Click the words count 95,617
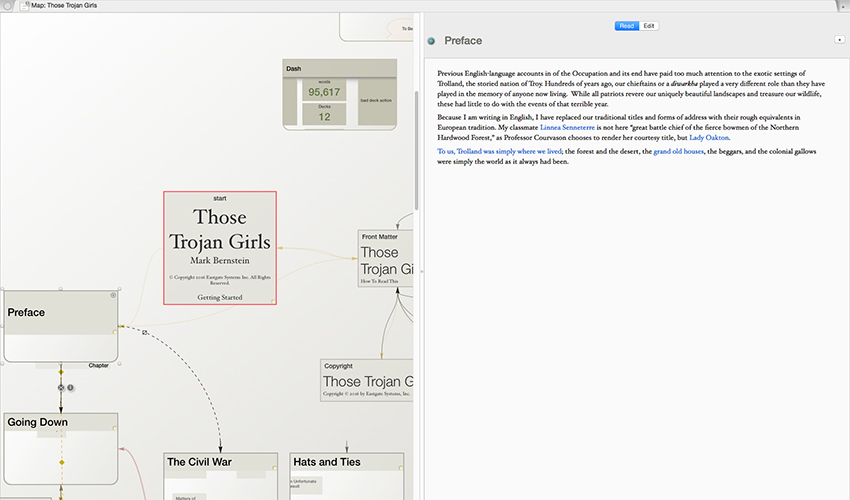Image resolution: width=850 pixels, height=500 pixels. (324, 92)
